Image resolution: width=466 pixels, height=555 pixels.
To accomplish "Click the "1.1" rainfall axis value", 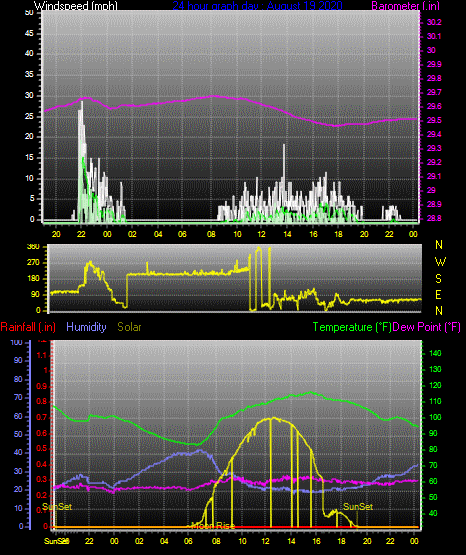I will pyautogui.click(x=42, y=355).
